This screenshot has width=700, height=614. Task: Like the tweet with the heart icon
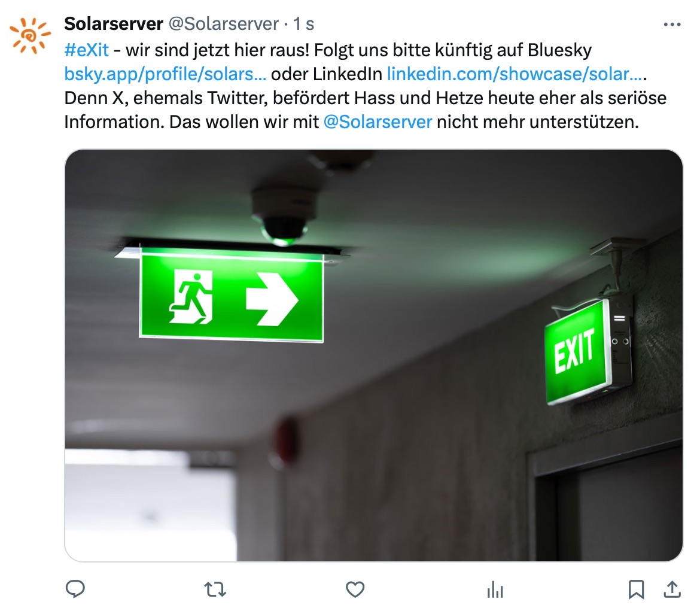355,589
